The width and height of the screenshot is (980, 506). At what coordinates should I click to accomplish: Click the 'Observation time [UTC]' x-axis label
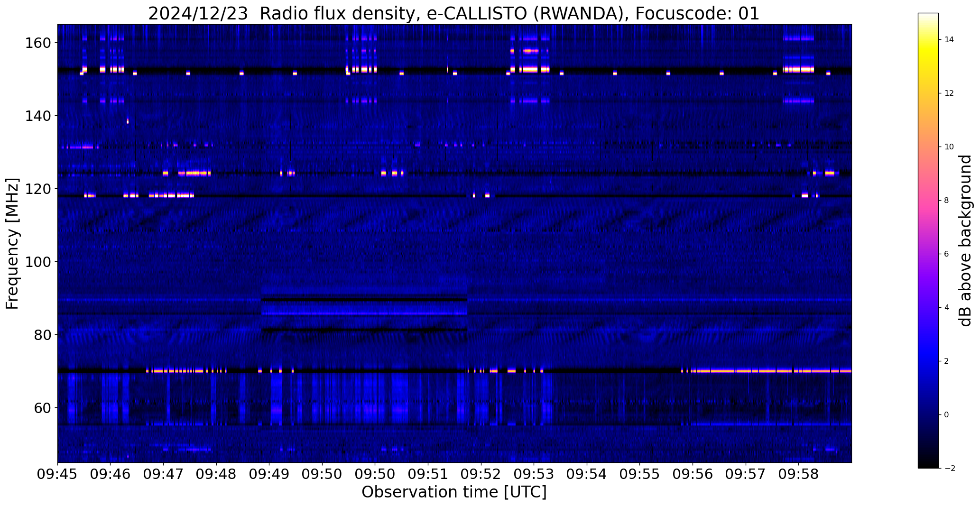click(454, 492)
